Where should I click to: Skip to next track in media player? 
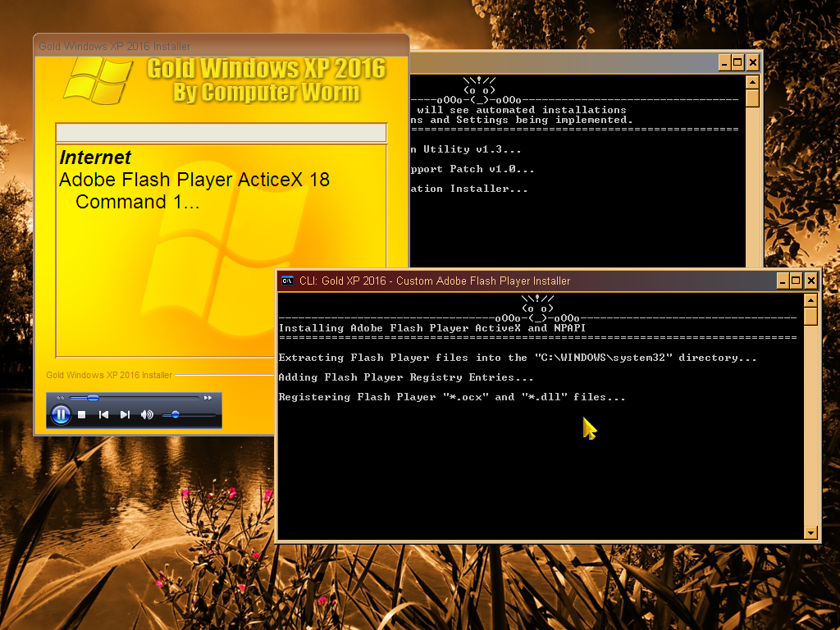click(125, 414)
